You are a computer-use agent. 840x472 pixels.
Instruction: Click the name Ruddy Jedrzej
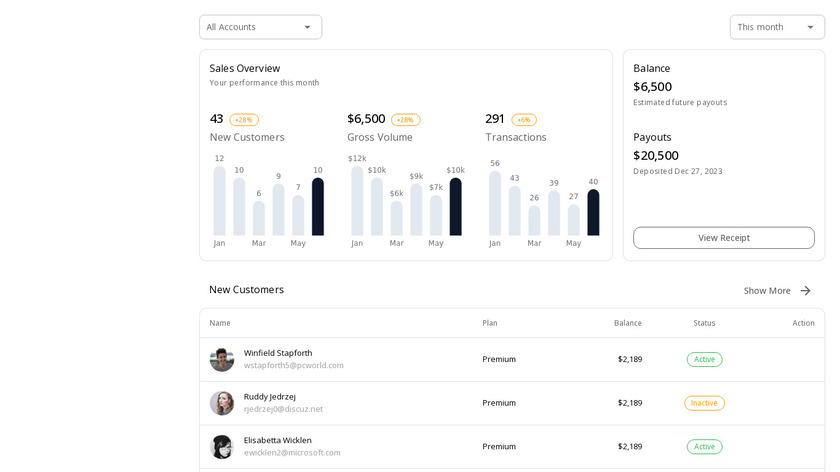click(269, 397)
